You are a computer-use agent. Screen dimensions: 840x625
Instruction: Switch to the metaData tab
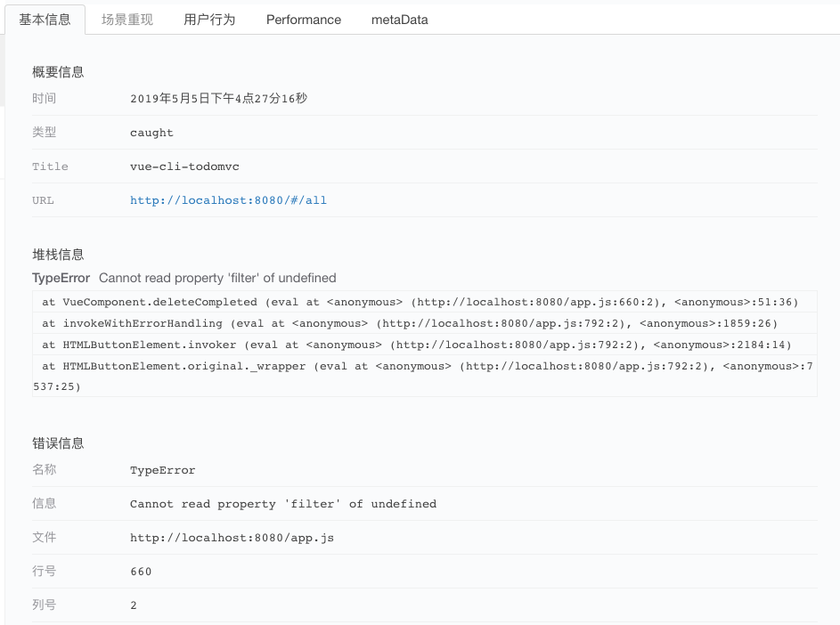pyautogui.click(x=400, y=20)
